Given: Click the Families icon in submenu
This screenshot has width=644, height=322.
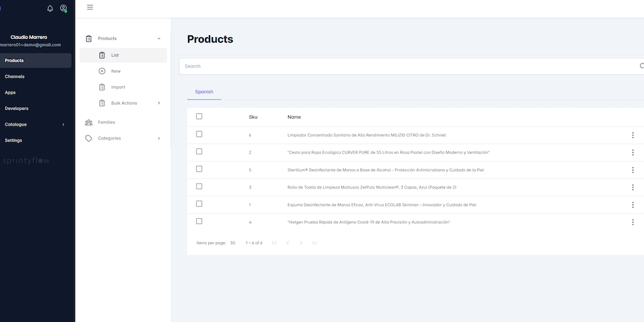Looking at the screenshot, I should [89, 122].
